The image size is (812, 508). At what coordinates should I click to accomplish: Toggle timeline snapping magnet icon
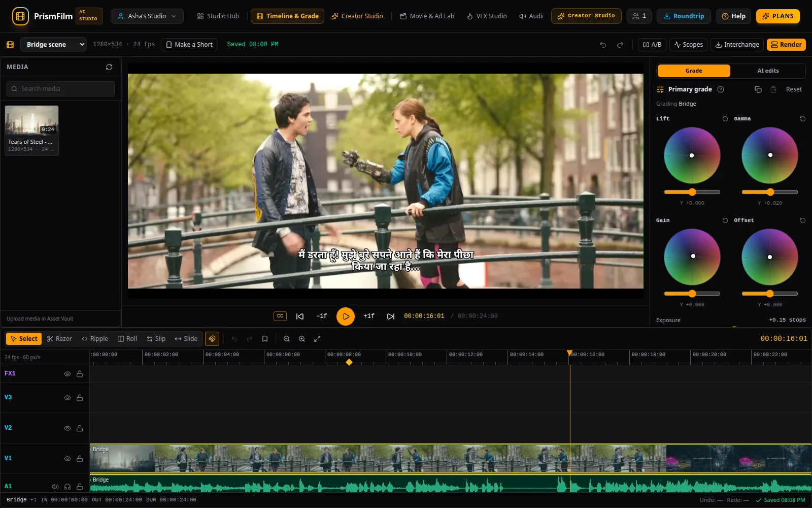212,339
